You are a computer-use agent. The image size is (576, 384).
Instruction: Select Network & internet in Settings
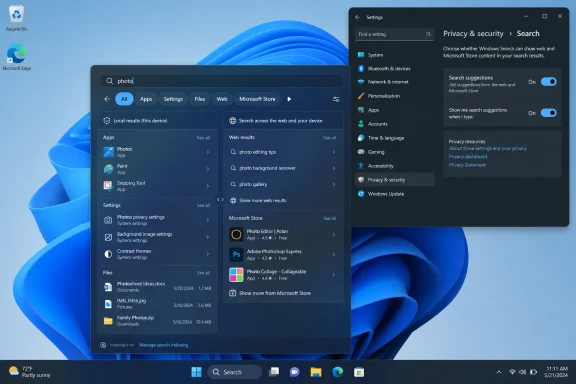coord(395,82)
